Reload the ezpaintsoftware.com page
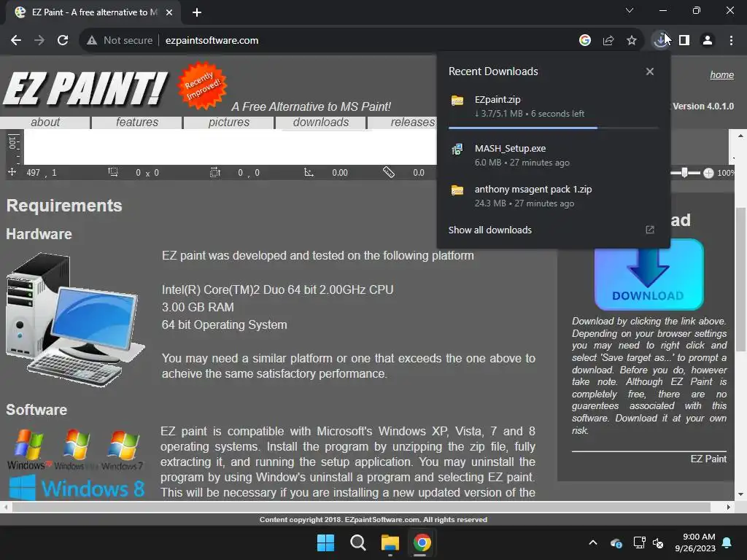Viewport: 747px width, 560px height. click(x=63, y=41)
